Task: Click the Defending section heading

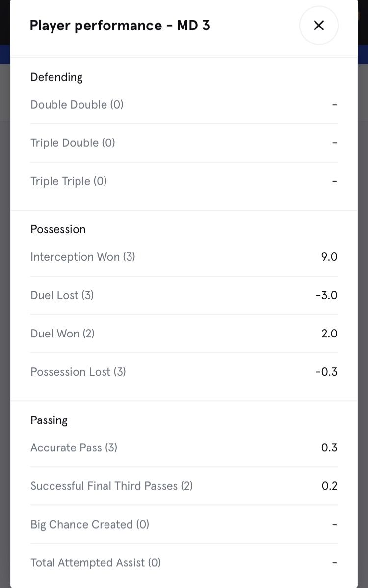Action: click(56, 77)
